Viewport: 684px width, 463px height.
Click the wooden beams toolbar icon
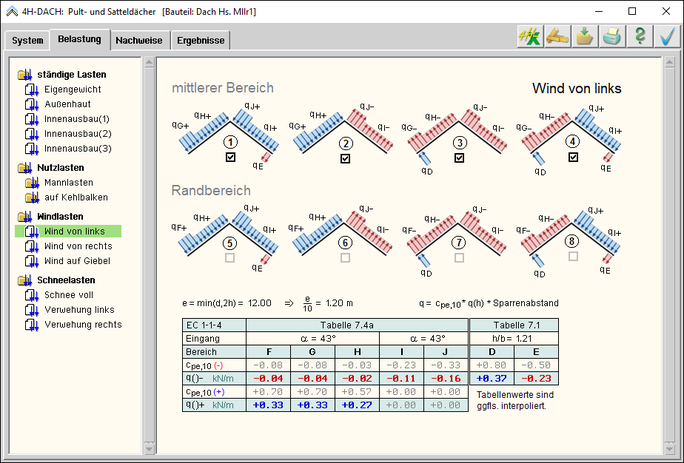556,37
